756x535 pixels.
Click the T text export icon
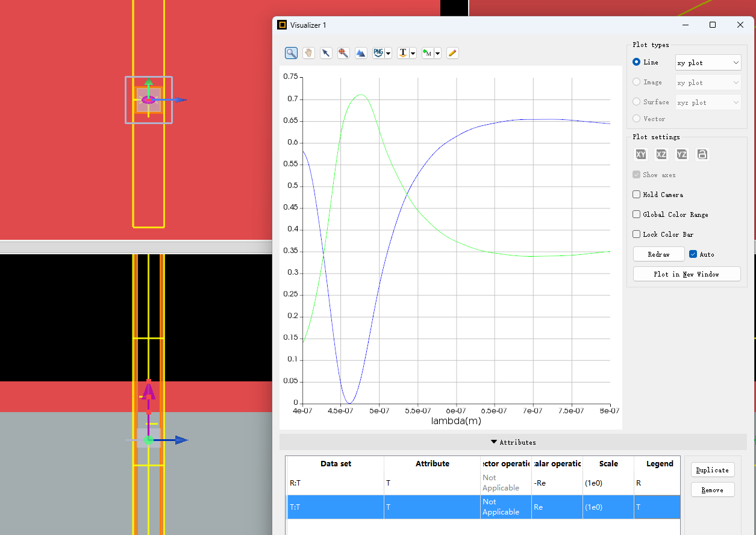click(x=404, y=53)
